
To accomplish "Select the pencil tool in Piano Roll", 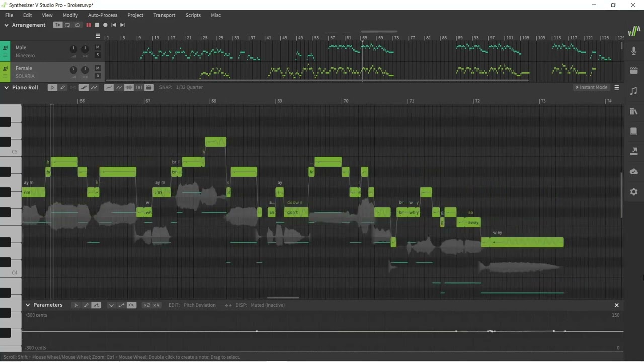I will click(x=63, y=87).
